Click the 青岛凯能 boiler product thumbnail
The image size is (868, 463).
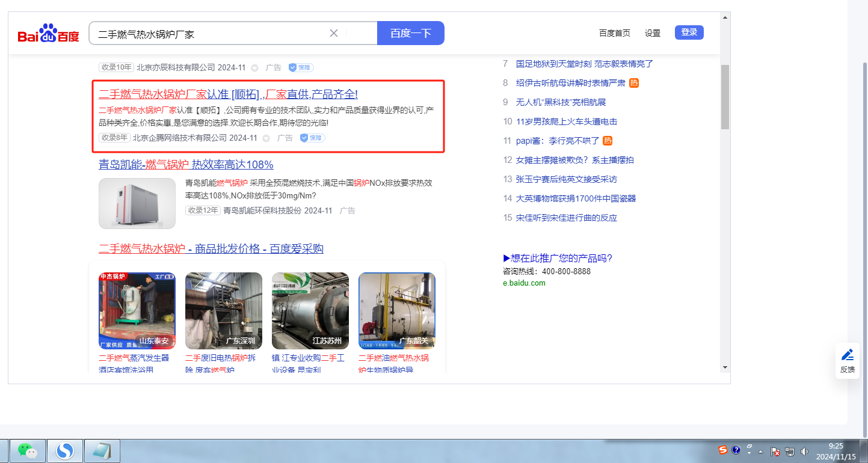coord(137,203)
